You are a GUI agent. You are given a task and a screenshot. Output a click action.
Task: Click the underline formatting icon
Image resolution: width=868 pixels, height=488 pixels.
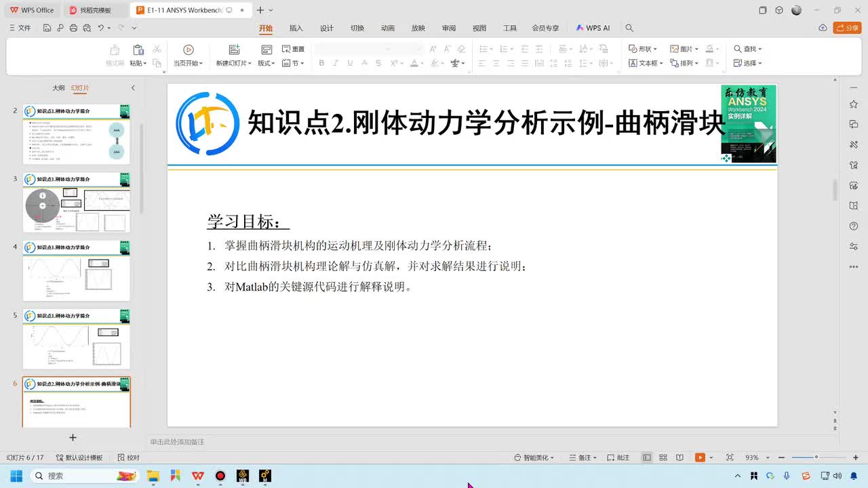[350, 63]
